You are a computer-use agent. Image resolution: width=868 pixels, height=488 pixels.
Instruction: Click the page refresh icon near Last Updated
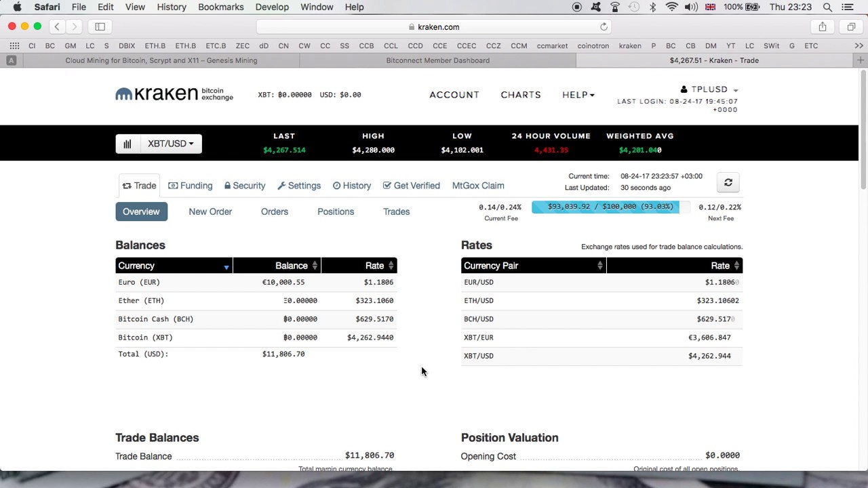(x=728, y=182)
